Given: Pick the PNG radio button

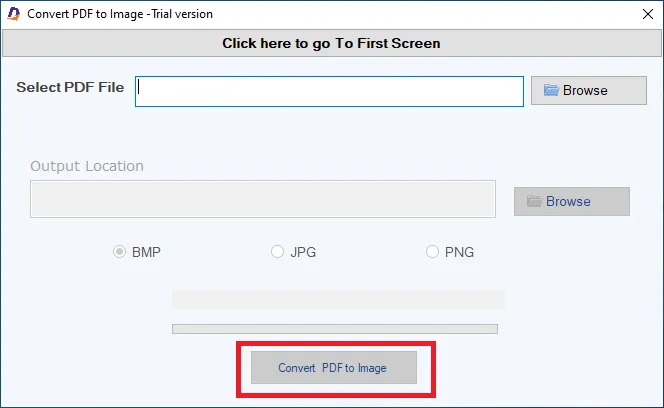Looking at the screenshot, I should click(x=432, y=252).
